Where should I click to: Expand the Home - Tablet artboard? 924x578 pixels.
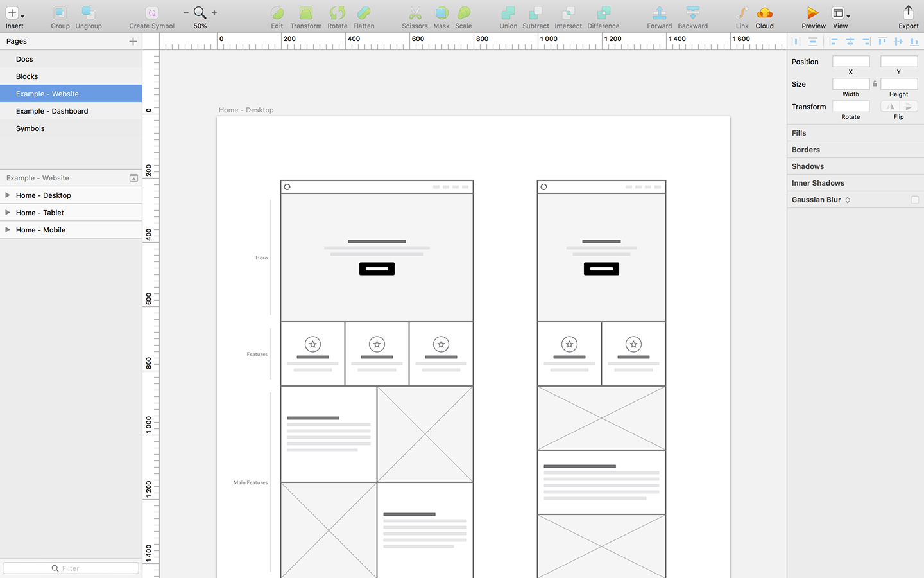pyautogui.click(x=8, y=212)
